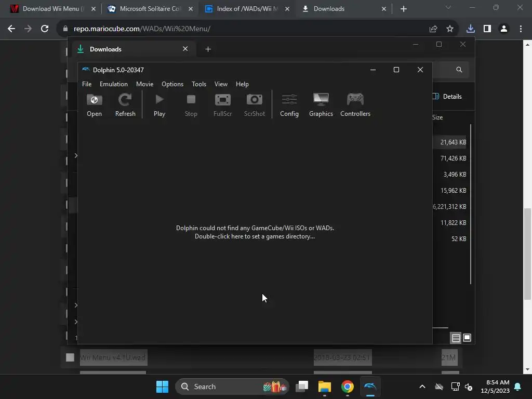This screenshot has width=532, height=399.
Task: Click the browser page scrollbar
Action: (527, 254)
